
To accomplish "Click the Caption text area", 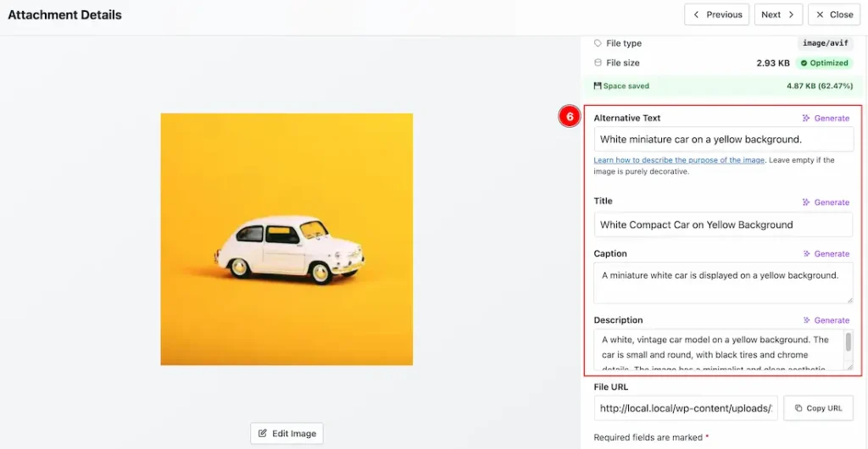I will click(724, 283).
